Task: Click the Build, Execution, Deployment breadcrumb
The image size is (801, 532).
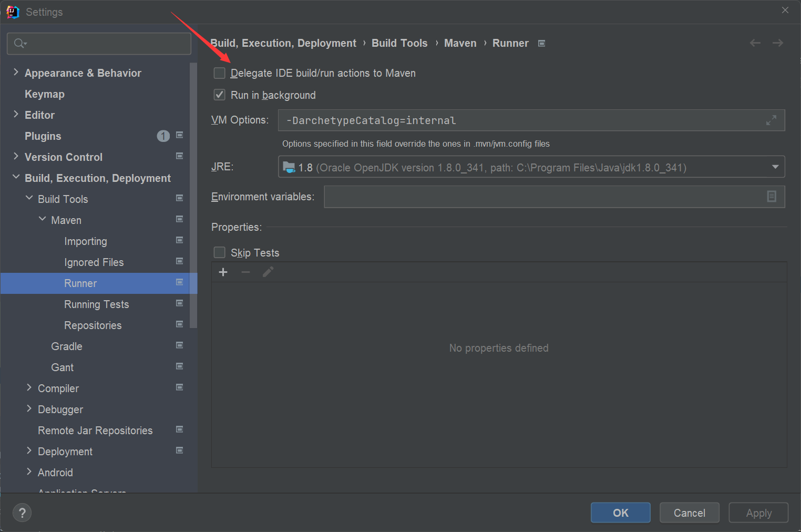Action: pyautogui.click(x=283, y=43)
